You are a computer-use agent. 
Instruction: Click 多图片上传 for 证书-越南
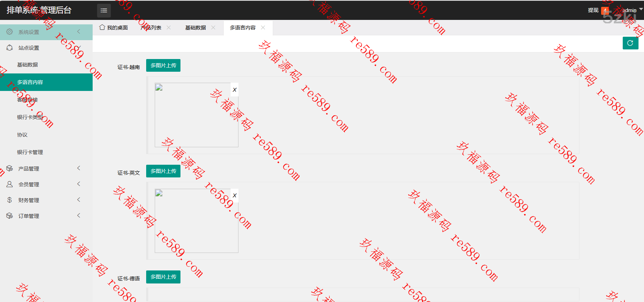click(x=163, y=66)
